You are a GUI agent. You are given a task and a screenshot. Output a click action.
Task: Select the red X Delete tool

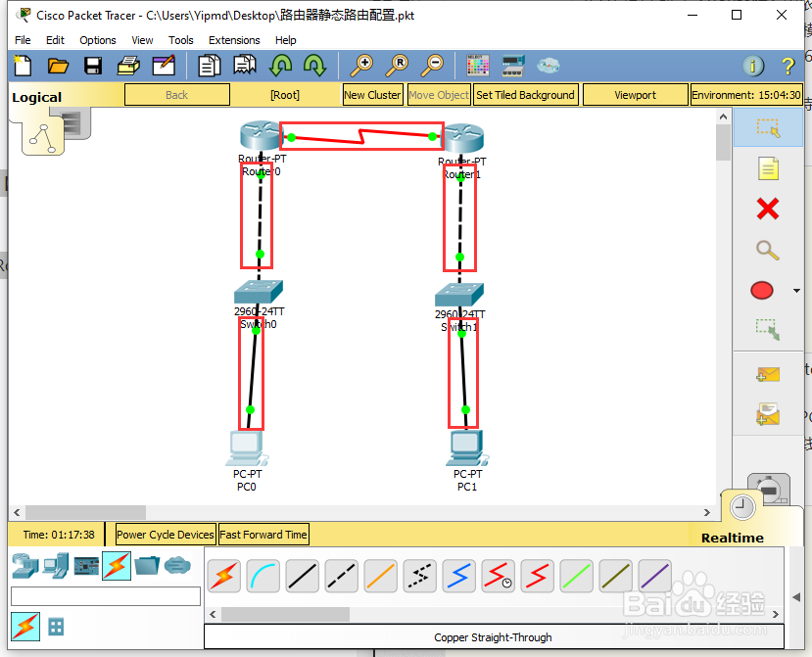[768, 210]
